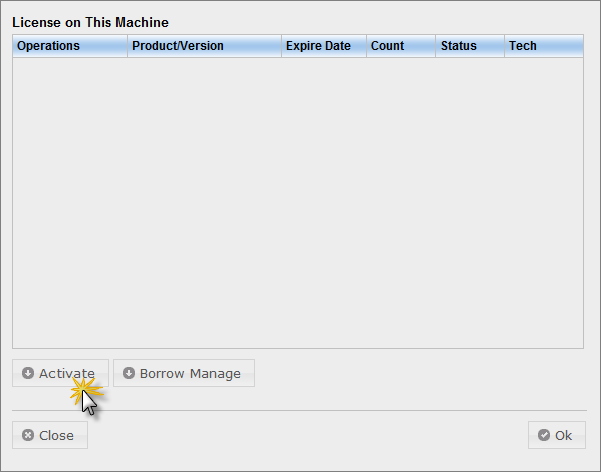Click the Count column header
This screenshot has height=472, width=601.
[x=388, y=46]
